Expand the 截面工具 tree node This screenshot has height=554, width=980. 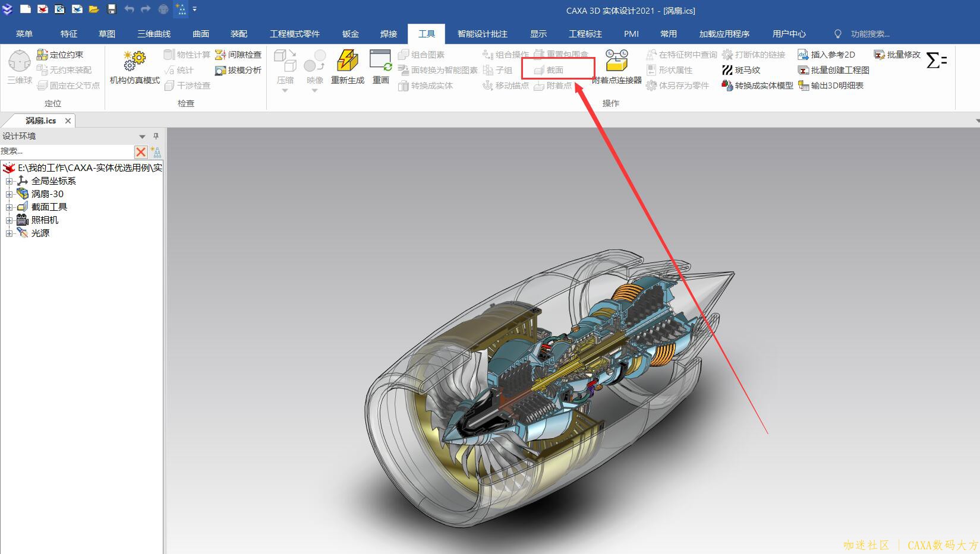coord(9,207)
